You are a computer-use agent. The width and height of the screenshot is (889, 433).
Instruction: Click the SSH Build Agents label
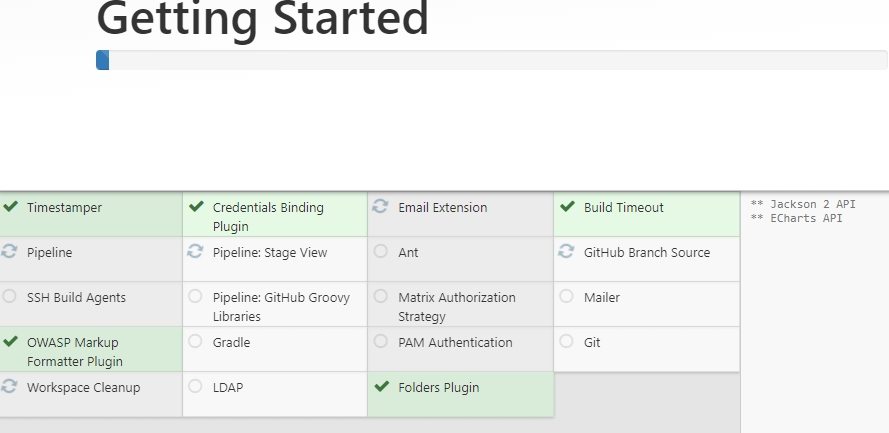pyautogui.click(x=77, y=298)
